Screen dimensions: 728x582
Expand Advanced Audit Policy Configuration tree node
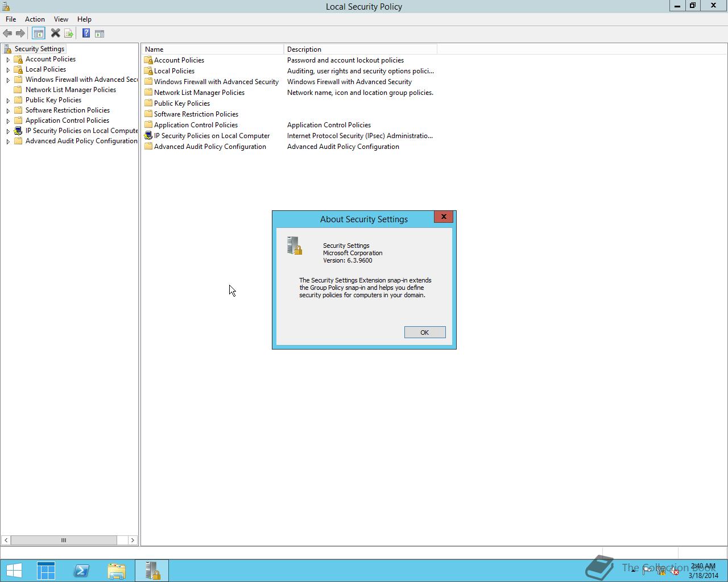tap(8, 142)
